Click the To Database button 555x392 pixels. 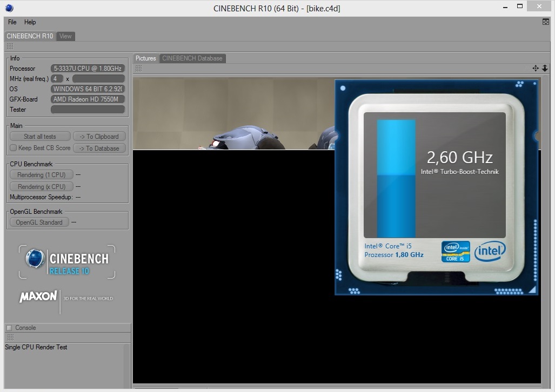(99, 148)
